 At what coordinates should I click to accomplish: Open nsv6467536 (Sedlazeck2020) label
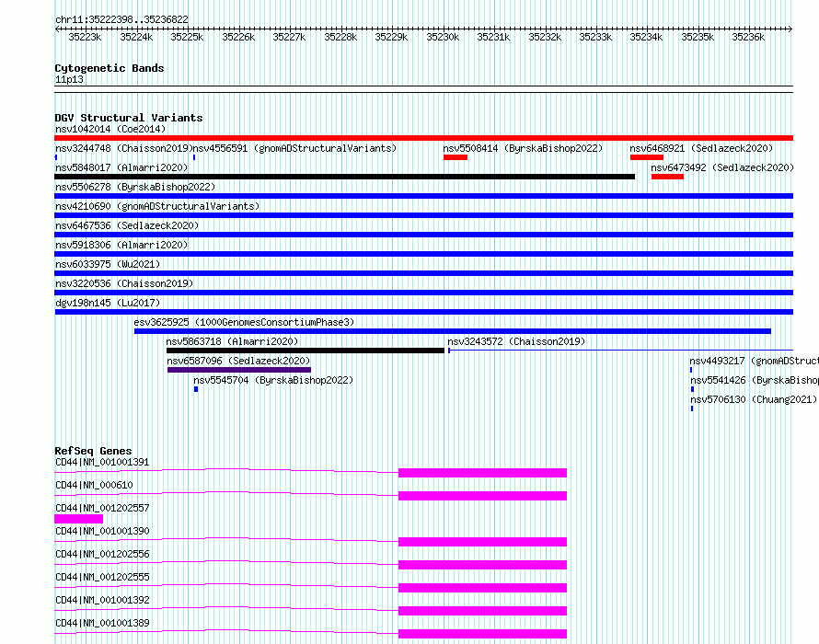tap(127, 225)
